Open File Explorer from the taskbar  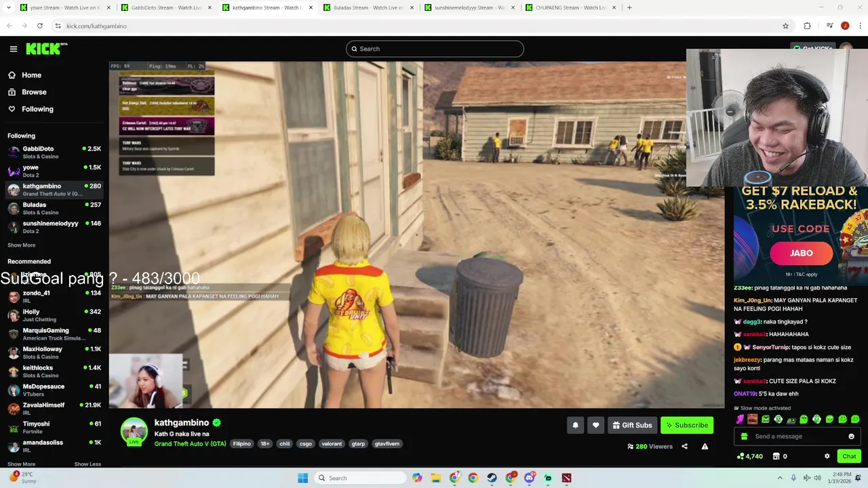[x=435, y=478]
